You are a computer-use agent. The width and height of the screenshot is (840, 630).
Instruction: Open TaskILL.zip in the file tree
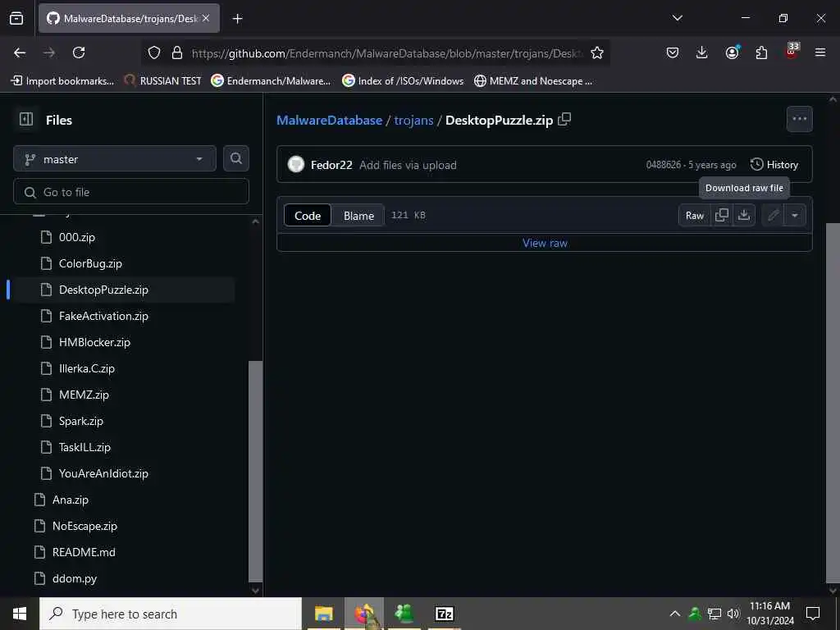pos(84,447)
